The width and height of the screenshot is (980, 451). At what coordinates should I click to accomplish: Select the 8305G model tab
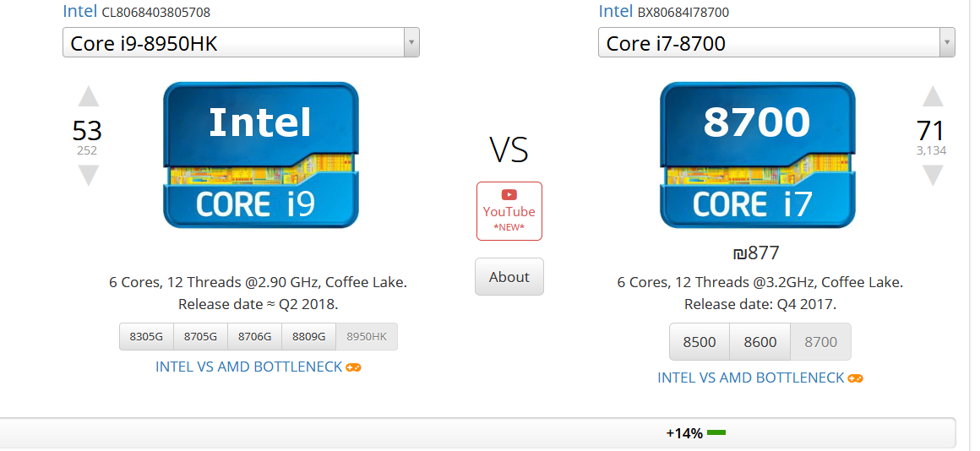(x=146, y=337)
